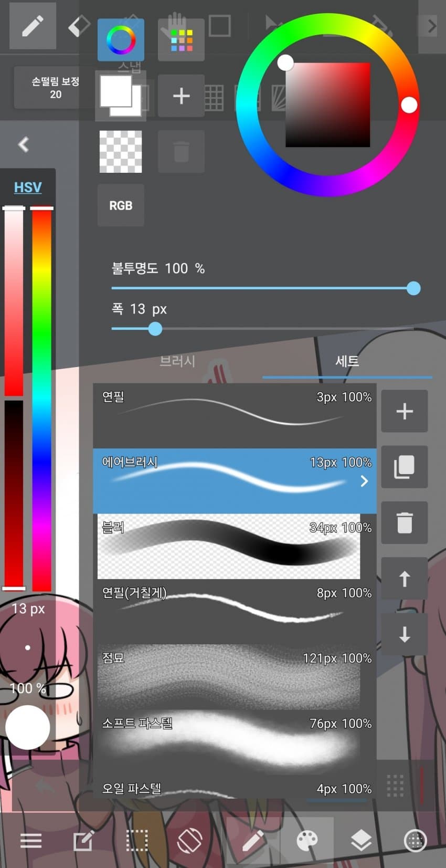Move brush down with arrow icon

click(x=404, y=634)
